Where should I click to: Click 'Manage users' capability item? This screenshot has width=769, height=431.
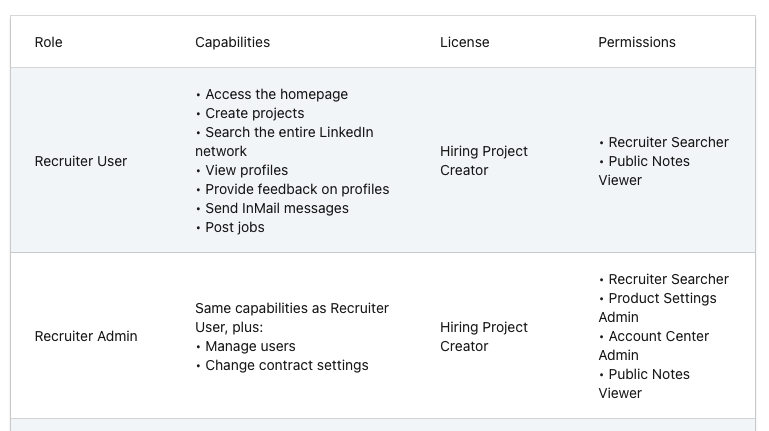(251, 346)
